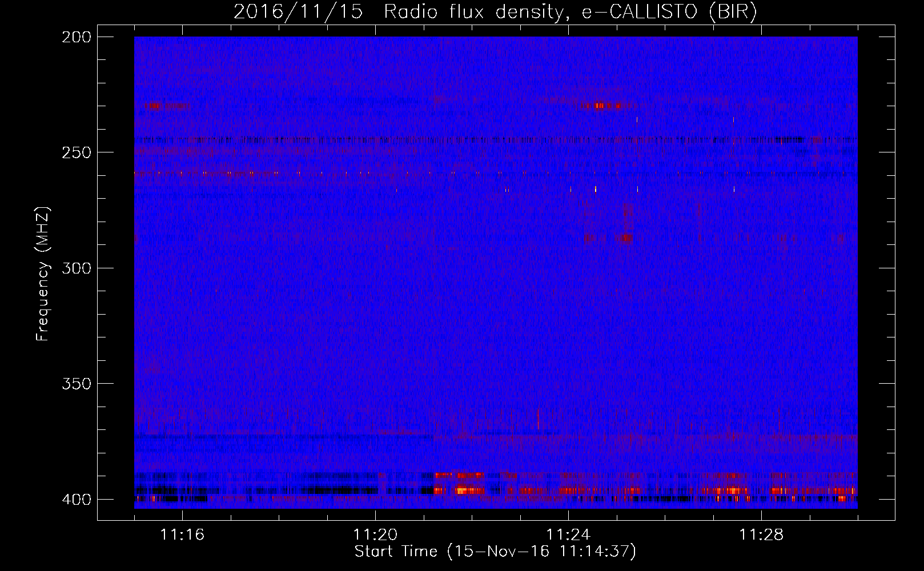Click the '350' frequency axis label
924x571 pixels.
76,384
